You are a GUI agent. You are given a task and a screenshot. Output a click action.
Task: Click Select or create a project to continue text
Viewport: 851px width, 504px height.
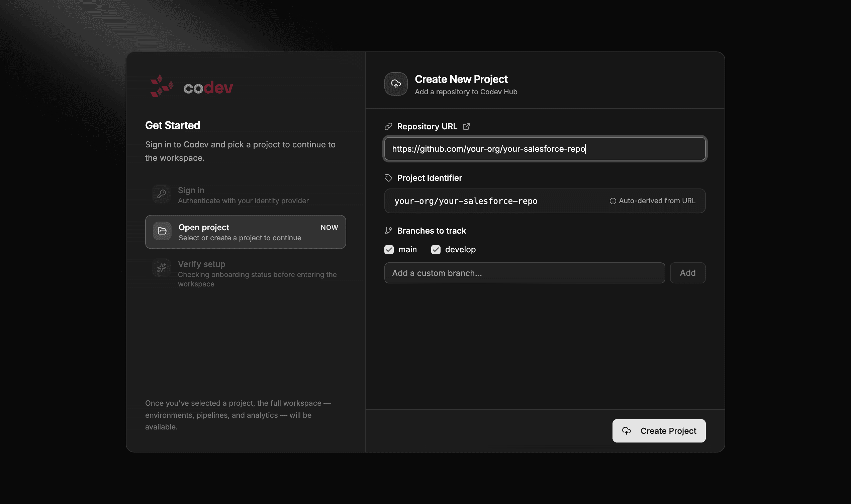point(240,238)
